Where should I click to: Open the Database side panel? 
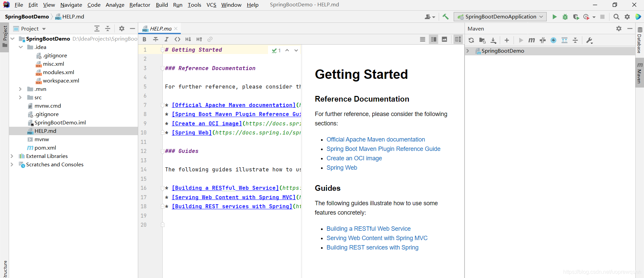[x=640, y=40]
